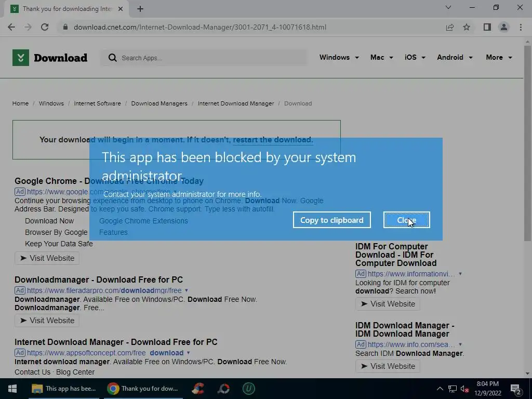Open Download Now sitelink

pyautogui.click(x=49, y=221)
